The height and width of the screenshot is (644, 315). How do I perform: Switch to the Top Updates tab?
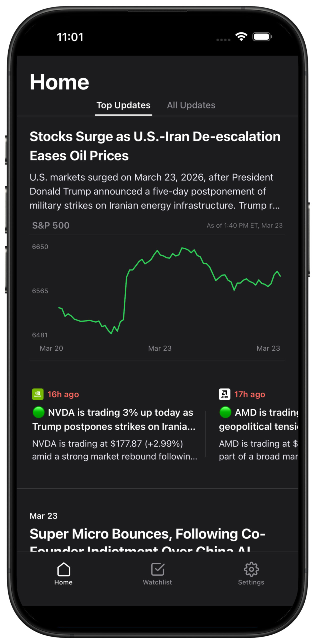pyautogui.click(x=123, y=105)
